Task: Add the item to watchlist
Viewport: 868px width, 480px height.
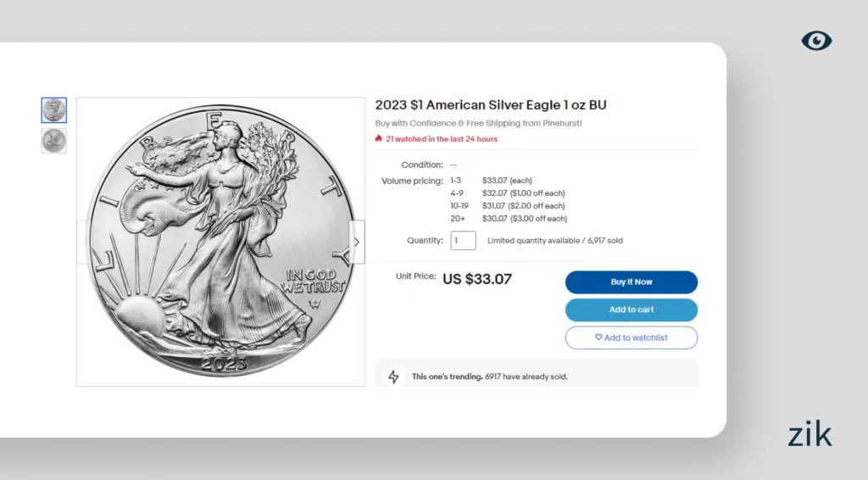Action: click(x=632, y=338)
